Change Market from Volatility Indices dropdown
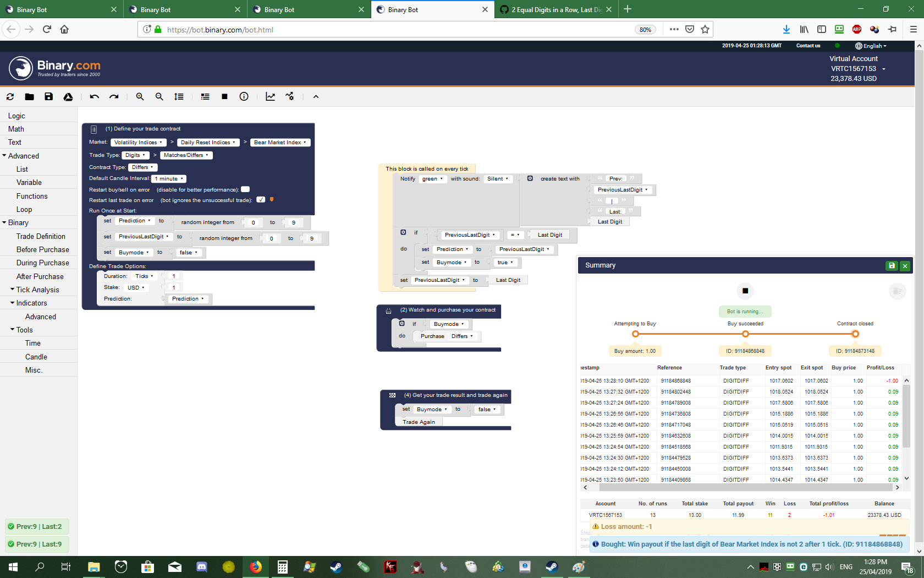The image size is (924, 578). click(138, 142)
